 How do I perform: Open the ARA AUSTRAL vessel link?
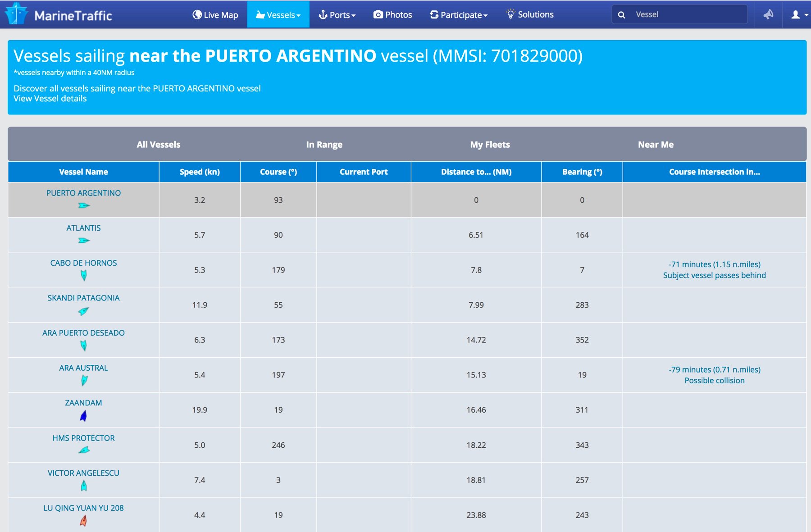pos(83,368)
